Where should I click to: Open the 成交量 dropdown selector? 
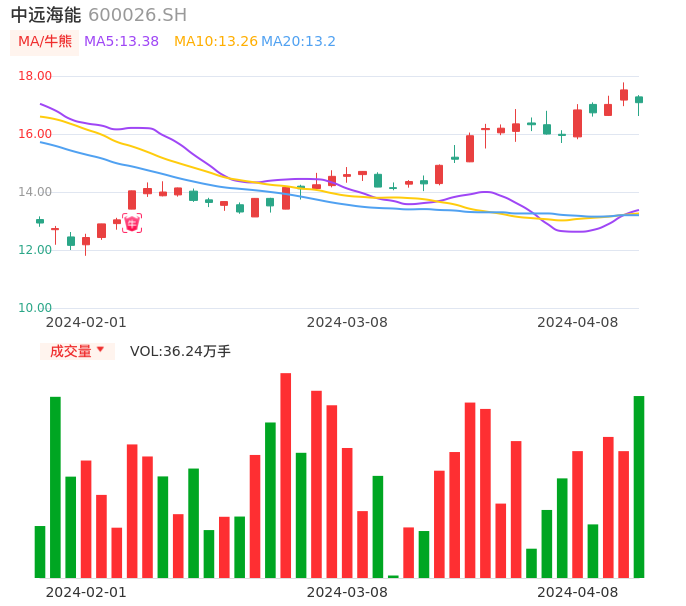coord(77,351)
